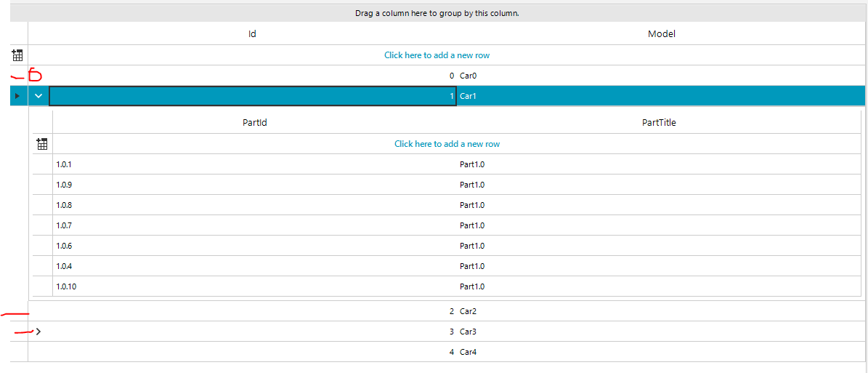Click the PartTitle column header
Image resolution: width=868 pixels, height=373 pixels.
[659, 123]
